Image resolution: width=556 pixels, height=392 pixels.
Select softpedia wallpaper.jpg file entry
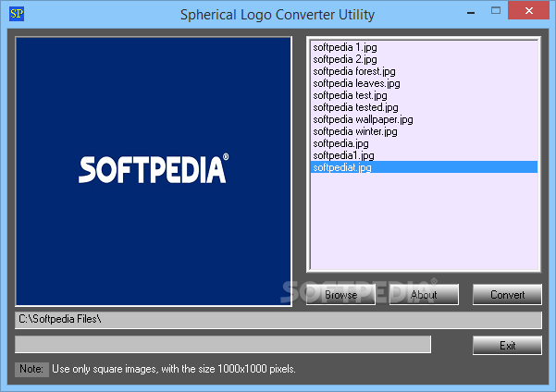424,119
